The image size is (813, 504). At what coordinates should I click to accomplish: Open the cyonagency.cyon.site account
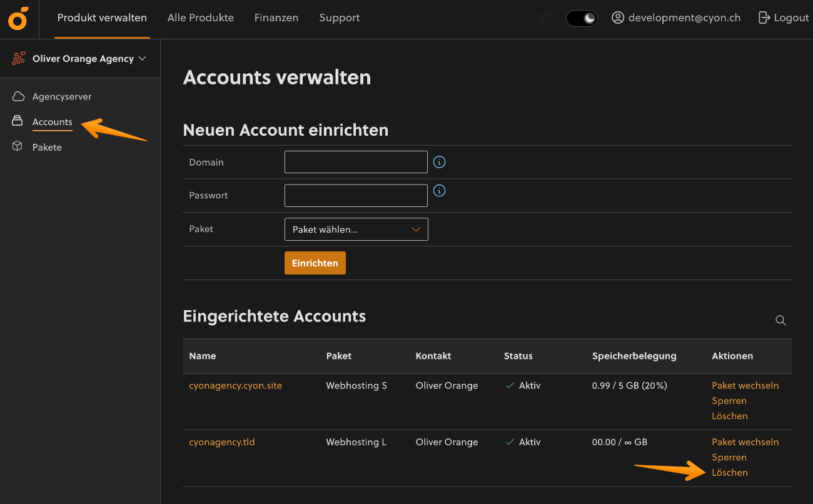click(x=236, y=385)
